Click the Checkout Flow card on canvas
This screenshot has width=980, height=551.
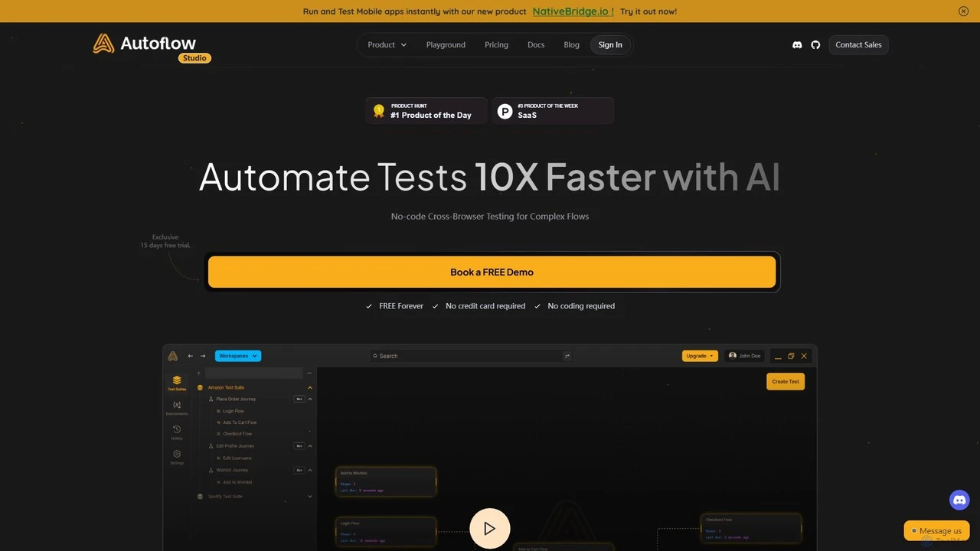point(751,528)
